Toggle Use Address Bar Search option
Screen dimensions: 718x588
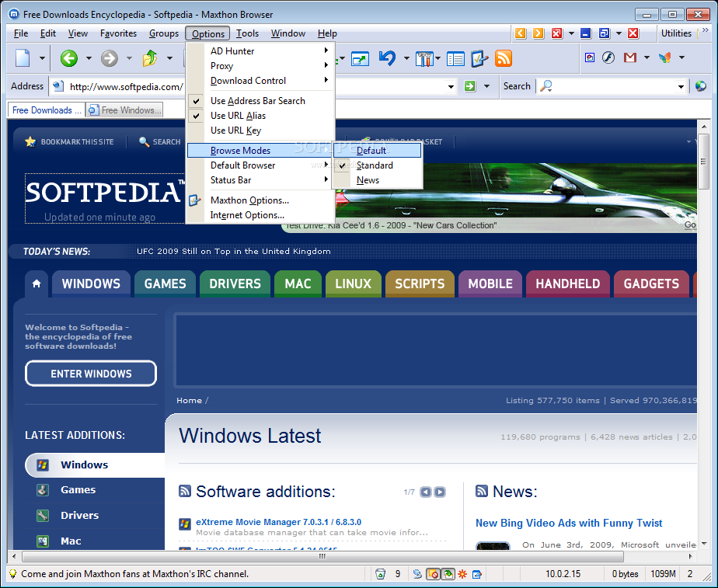(261, 101)
